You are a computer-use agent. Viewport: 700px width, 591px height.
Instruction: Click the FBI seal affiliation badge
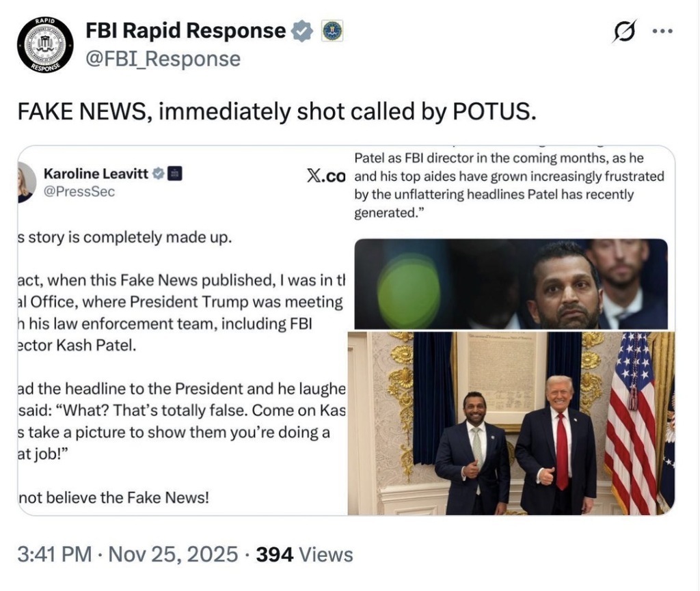(332, 31)
